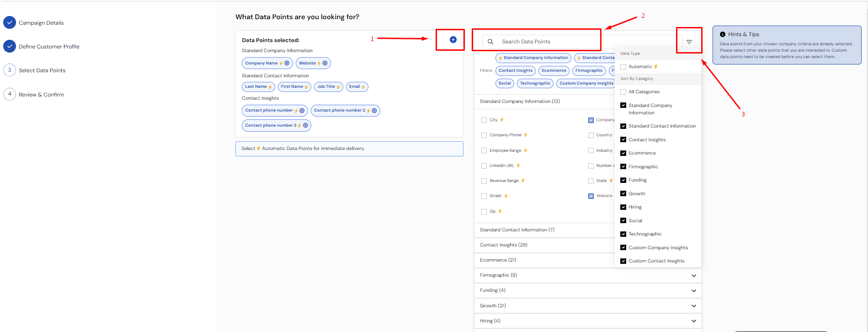Screen dimensions: 868x332
Task: Expand the Firmographic (8) section
Action: pos(693,275)
